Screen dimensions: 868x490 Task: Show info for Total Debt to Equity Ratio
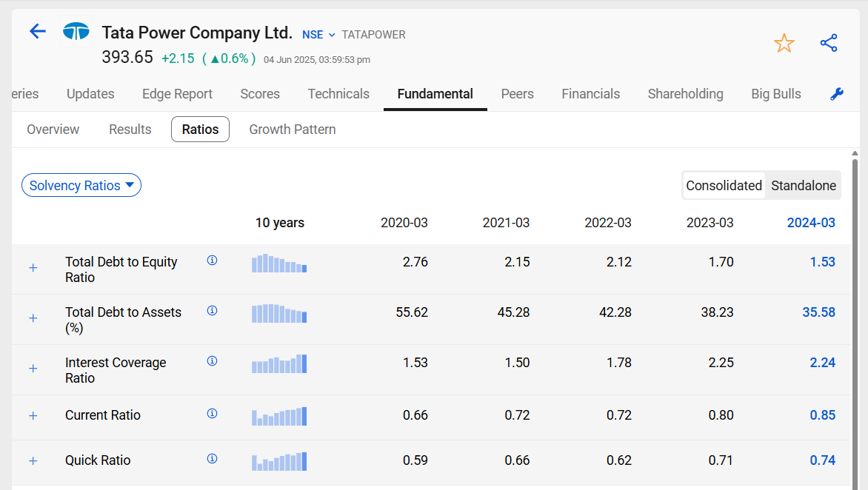pos(212,260)
